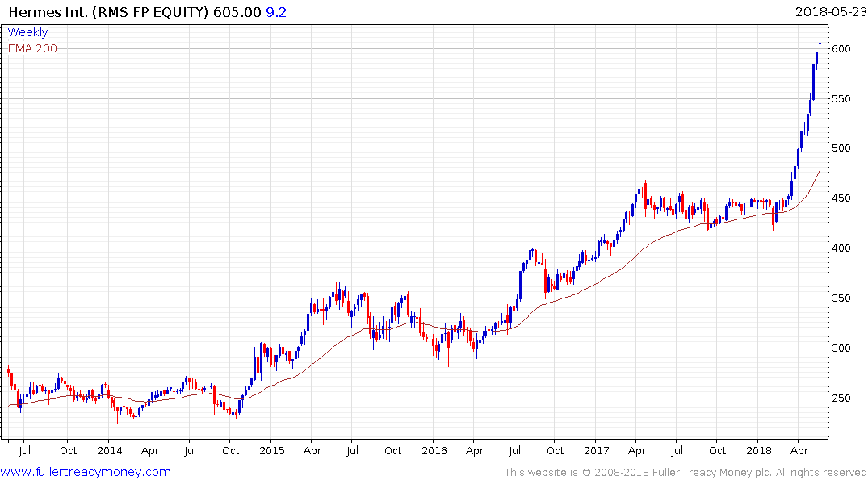Click the 250 price axis label
The width and height of the screenshot is (868, 484).
click(x=841, y=398)
